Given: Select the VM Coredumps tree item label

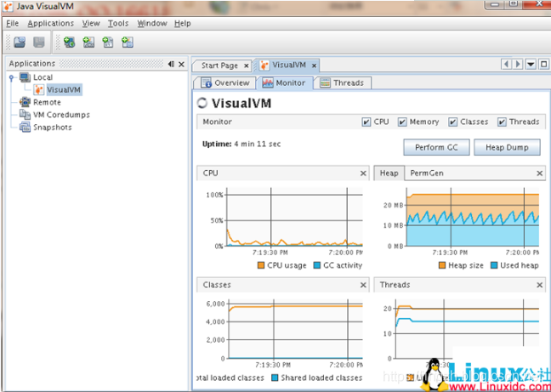Looking at the screenshot, I should [61, 115].
